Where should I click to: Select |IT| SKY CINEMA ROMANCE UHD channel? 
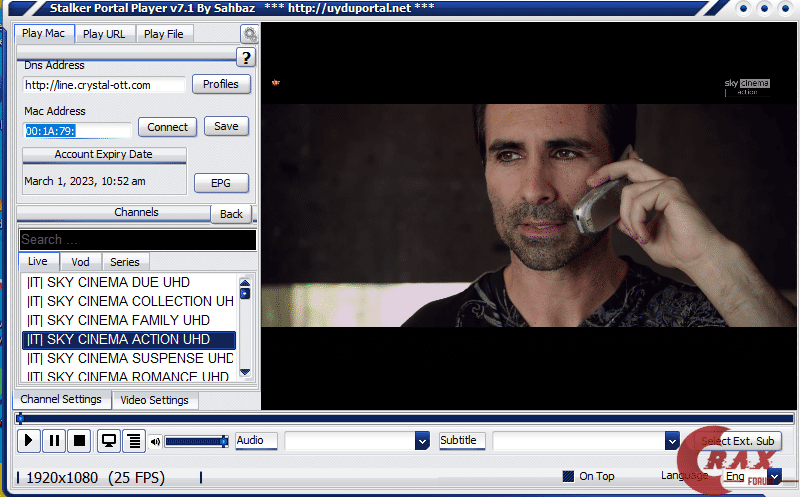[x=129, y=376]
